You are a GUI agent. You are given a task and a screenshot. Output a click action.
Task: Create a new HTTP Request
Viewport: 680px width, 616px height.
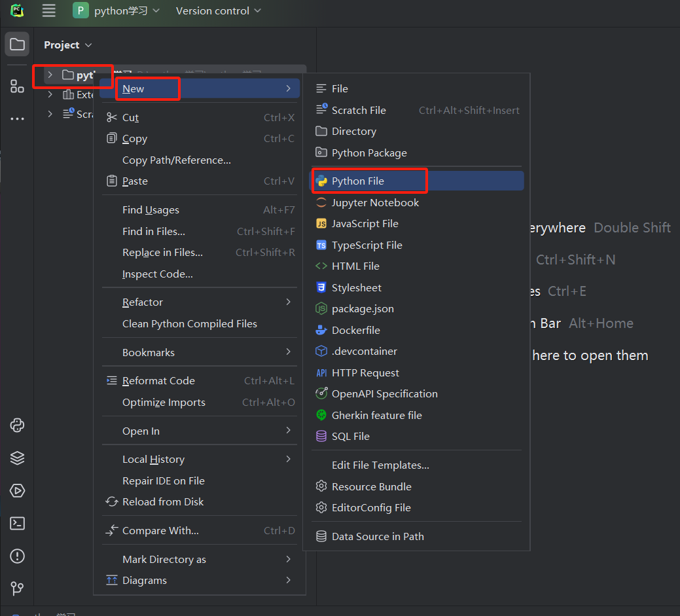click(x=417, y=372)
